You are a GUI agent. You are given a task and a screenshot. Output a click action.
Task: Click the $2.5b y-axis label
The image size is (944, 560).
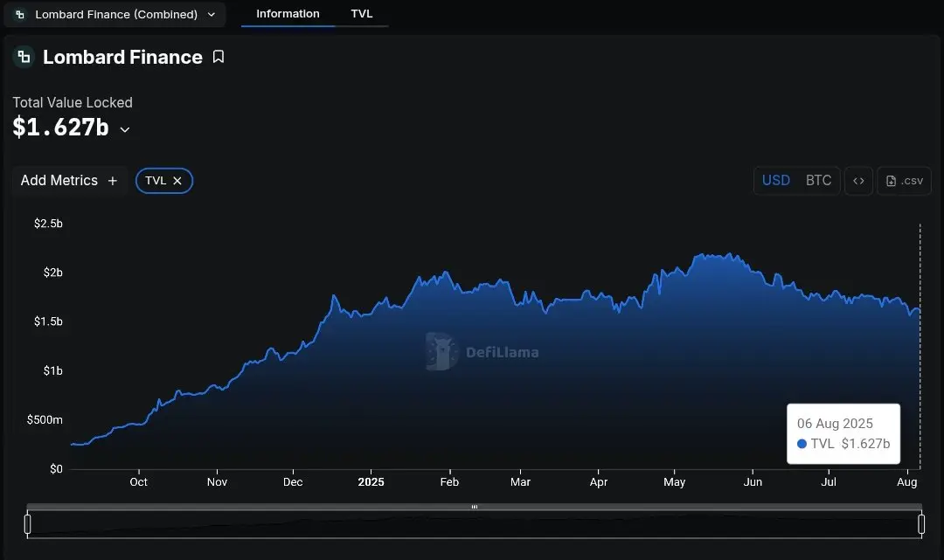tap(48, 223)
